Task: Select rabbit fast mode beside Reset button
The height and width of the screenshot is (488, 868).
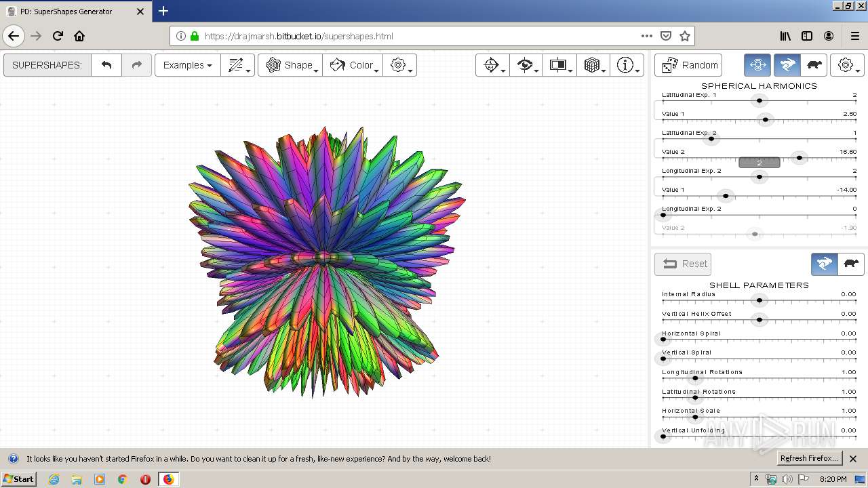Action: (825, 264)
